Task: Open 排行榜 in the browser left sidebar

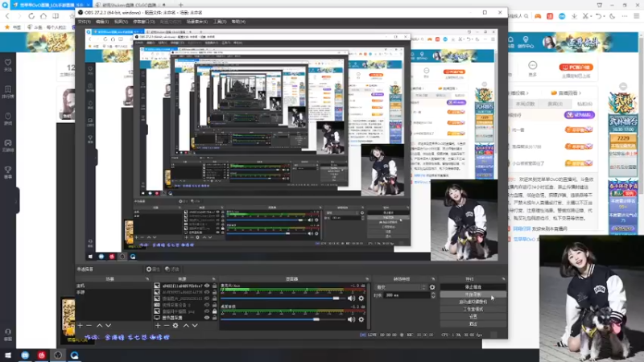Action: pos(8,92)
